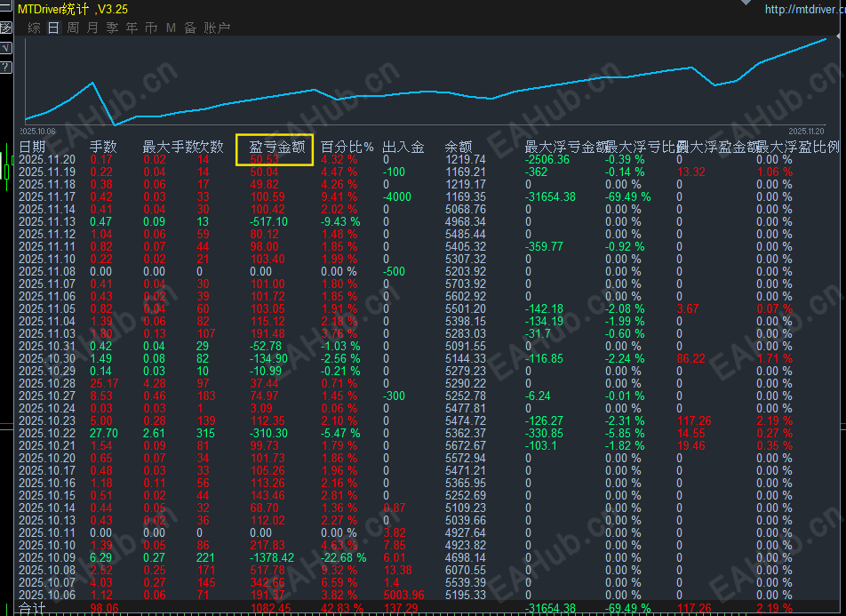
Task: Open the M tab
Action: pos(171,28)
